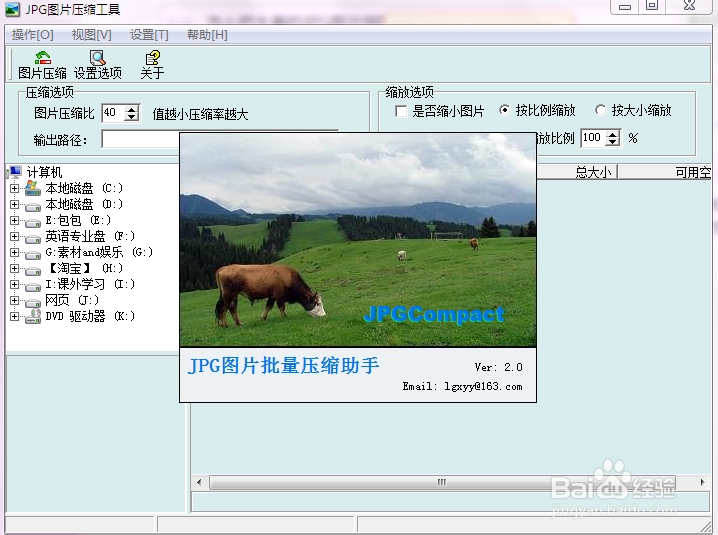
Task: Click the horizontal scrollbar left arrow
Action: pos(199,482)
